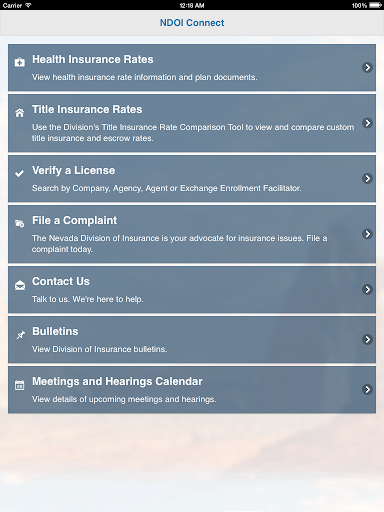Expand Title Insurance Rates chevron arrow
The height and width of the screenshot is (512, 384).
pos(367,123)
